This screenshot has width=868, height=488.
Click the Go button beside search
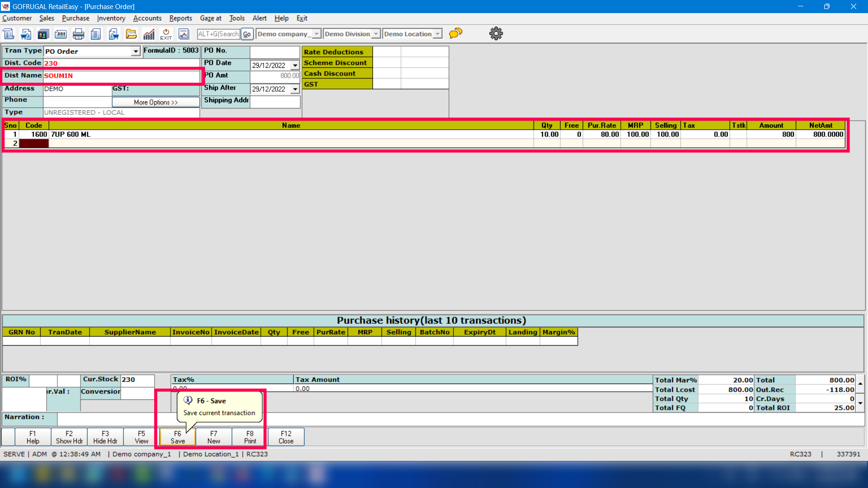point(247,34)
